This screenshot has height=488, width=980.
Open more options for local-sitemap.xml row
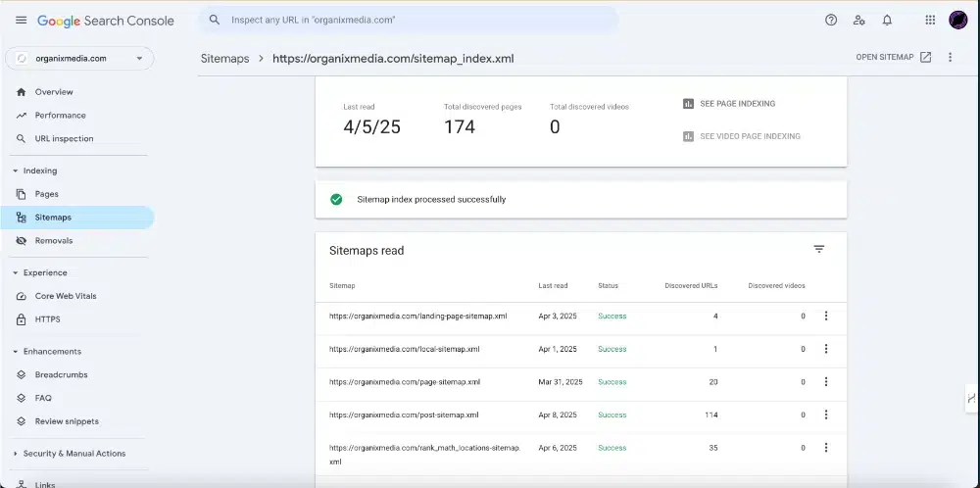pyautogui.click(x=825, y=349)
